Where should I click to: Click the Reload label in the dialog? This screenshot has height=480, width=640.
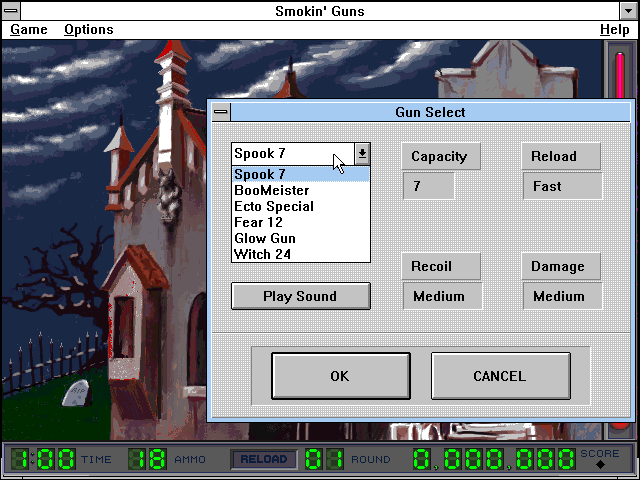tap(560, 156)
